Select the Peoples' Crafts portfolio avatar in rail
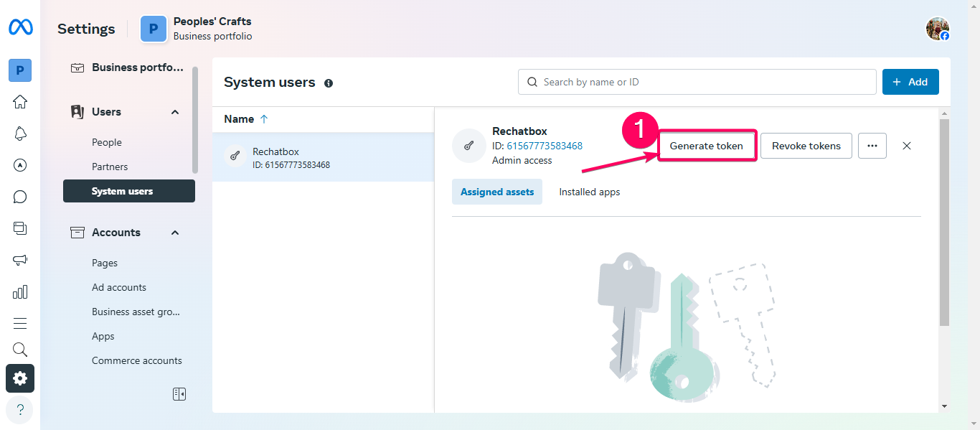980x430 pixels. [x=20, y=70]
